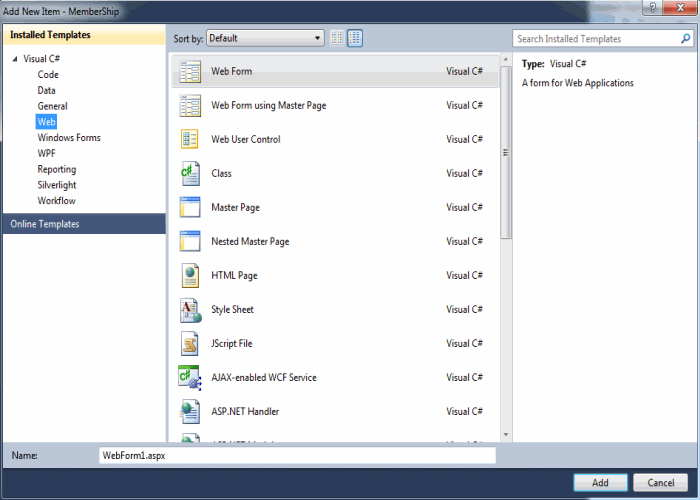Select the Web category
Image resolution: width=700 pixels, height=500 pixels.
click(x=46, y=122)
